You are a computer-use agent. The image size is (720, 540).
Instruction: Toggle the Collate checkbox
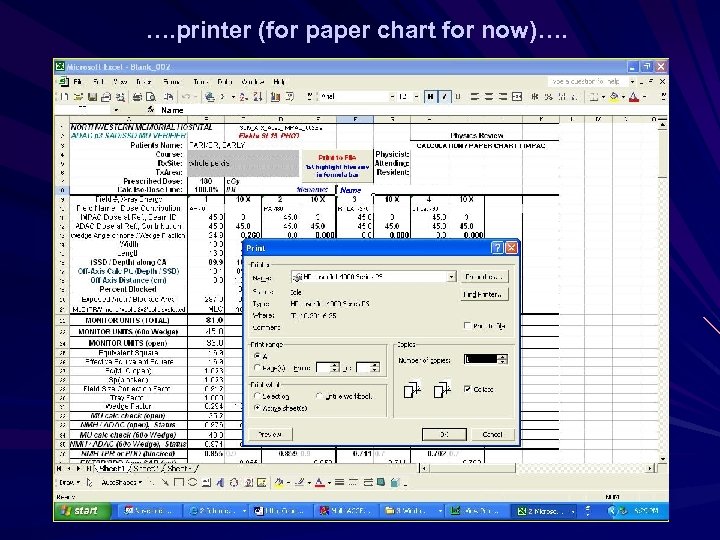tap(467, 389)
